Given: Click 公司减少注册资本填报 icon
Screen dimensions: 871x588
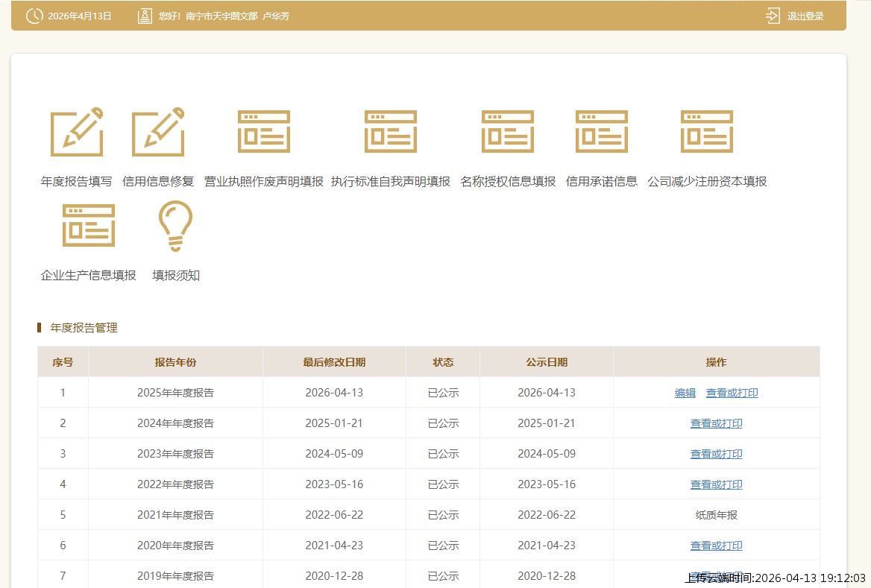Looking at the screenshot, I should [x=707, y=132].
